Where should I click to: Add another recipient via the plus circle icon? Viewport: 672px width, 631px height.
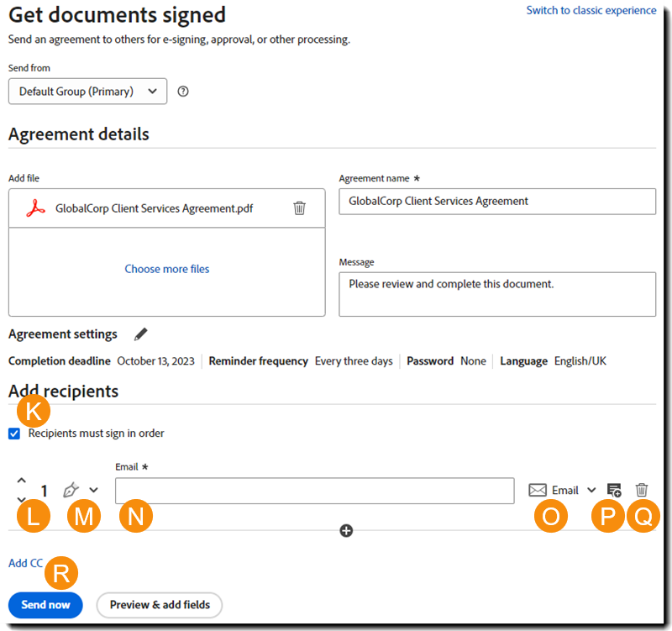click(346, 530)
